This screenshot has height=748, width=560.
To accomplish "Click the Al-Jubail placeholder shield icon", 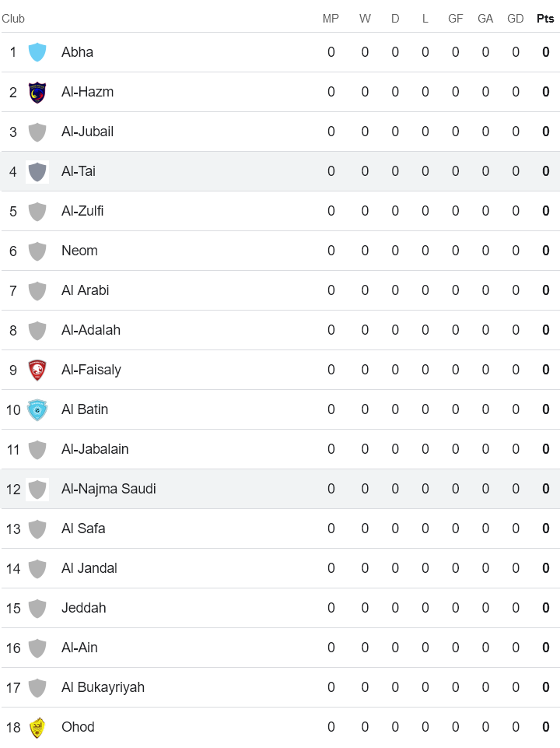I will tap(37, 132).
